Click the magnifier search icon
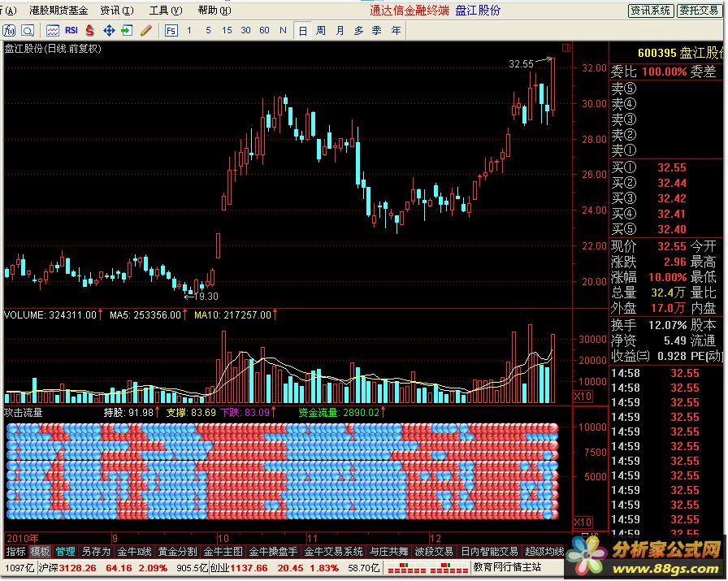728x581 pixels. pyautogui.click(x=28, y=31)
